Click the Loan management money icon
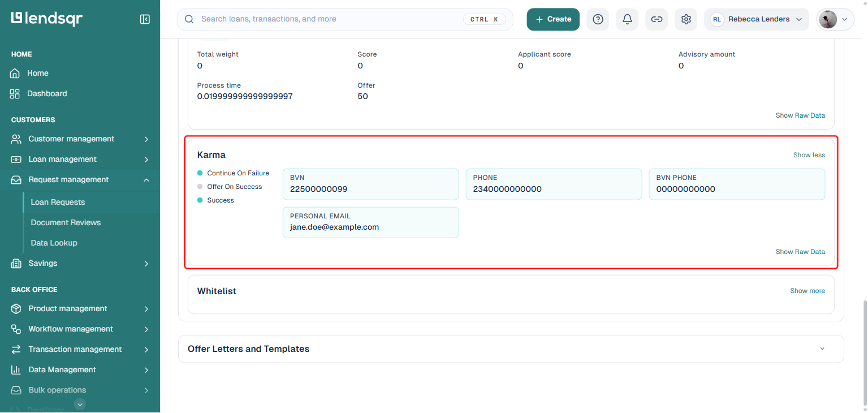 tap(16, 160)
